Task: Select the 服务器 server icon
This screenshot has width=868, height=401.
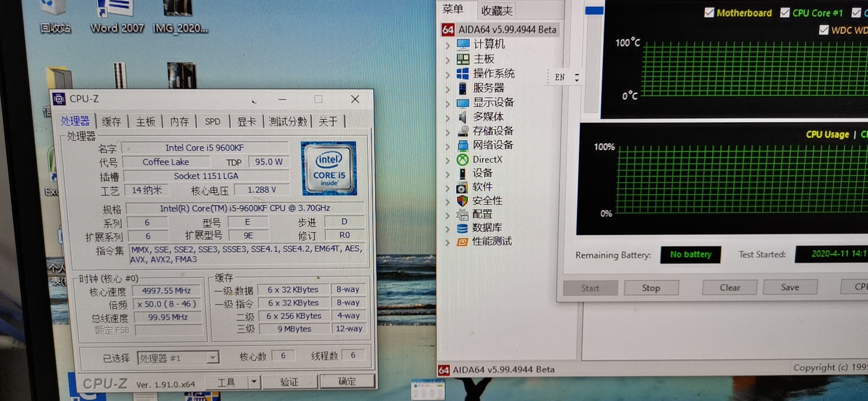Action: [462, 88]
